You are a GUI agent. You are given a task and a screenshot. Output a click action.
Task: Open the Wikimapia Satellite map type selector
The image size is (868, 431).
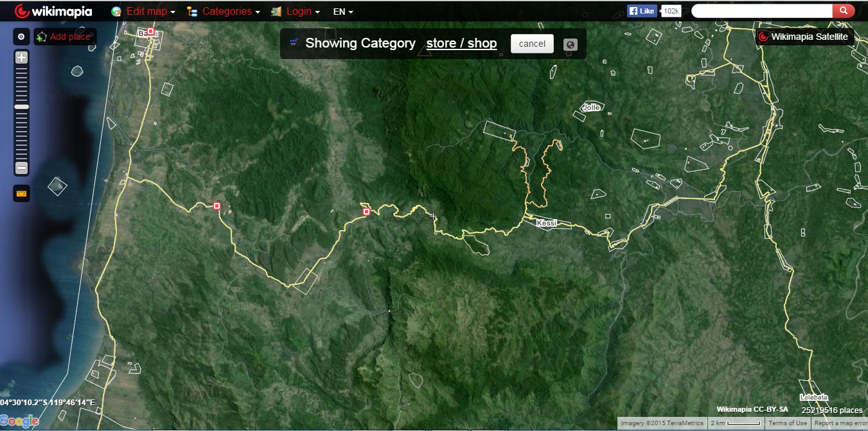click(804, 37)
